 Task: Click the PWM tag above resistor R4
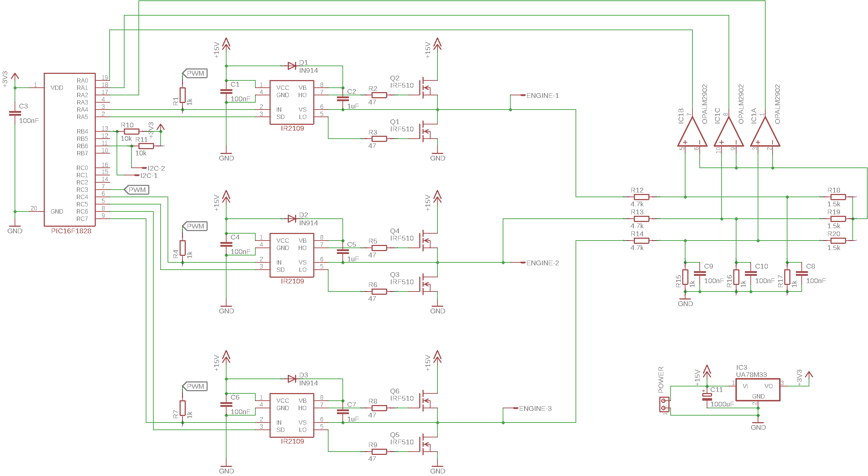point(195,226)
